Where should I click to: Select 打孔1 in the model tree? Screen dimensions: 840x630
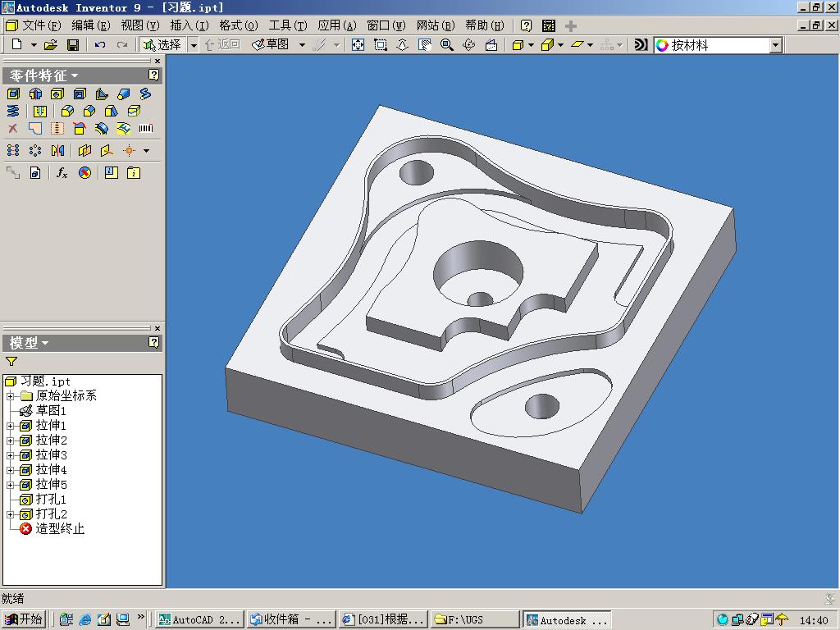point(51,500)
